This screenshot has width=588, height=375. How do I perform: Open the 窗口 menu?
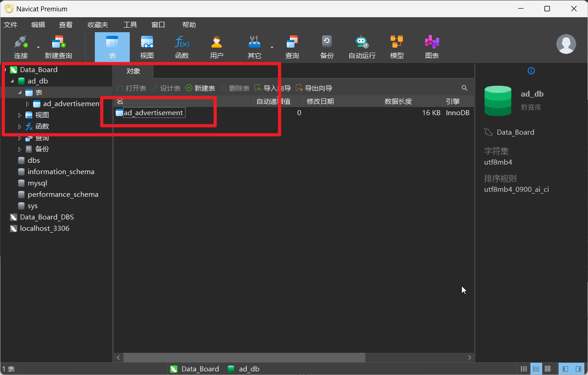pyautogui.click(x=158, y=25)
